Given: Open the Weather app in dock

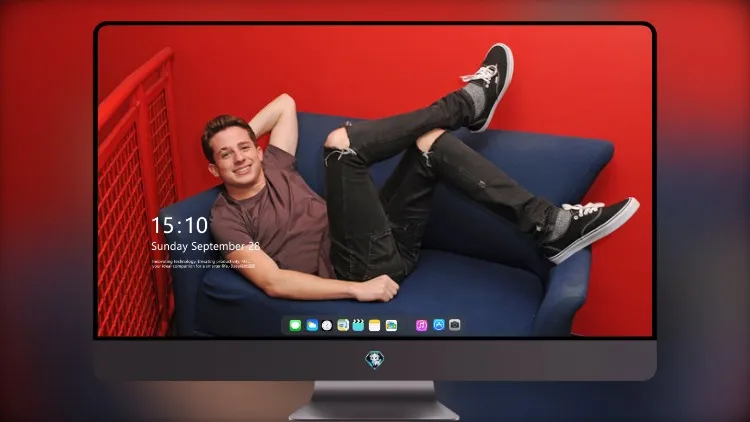Looking at the screenshot, I should tap(312, 325).
